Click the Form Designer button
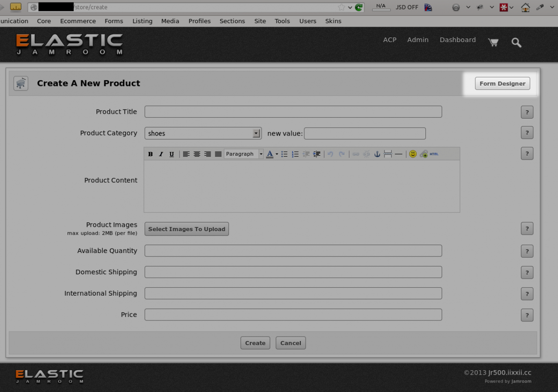The width and height of the screenshot is (558, 392). [x=502, y=84]
